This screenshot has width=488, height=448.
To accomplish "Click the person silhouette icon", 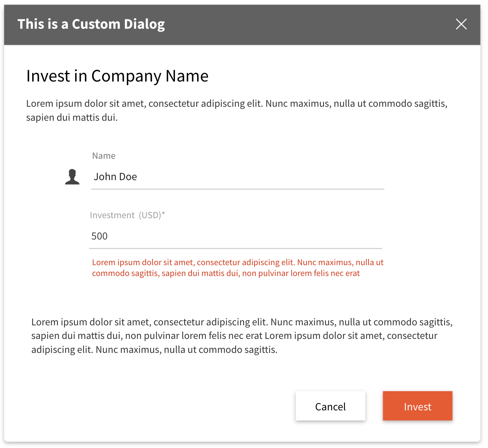I will click(x=72, y=177).
